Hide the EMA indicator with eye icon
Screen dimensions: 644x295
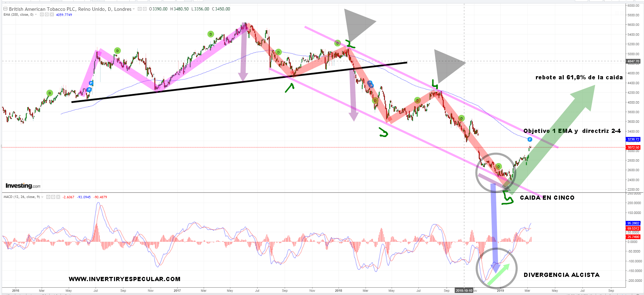point(42,15)
